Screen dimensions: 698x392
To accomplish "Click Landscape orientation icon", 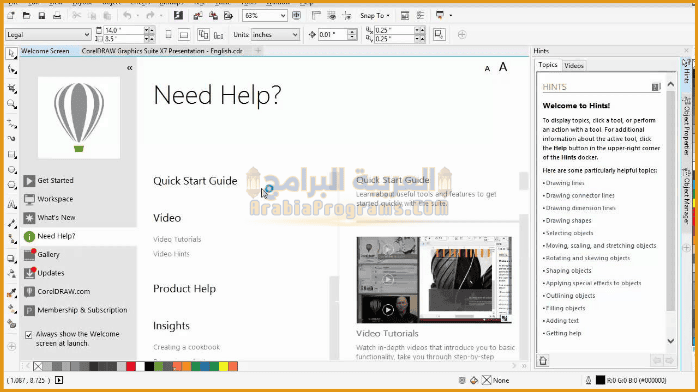I will [184, 34].
